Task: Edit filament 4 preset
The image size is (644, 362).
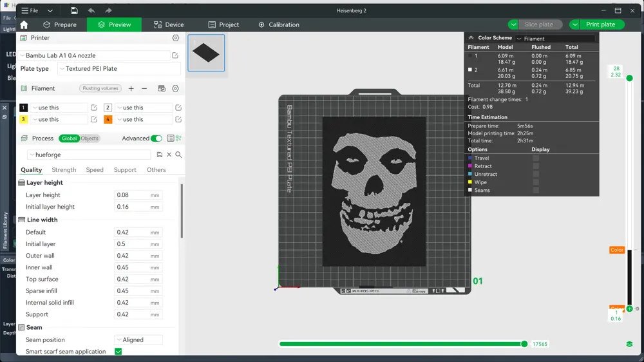Action: (x=178, y=120)
